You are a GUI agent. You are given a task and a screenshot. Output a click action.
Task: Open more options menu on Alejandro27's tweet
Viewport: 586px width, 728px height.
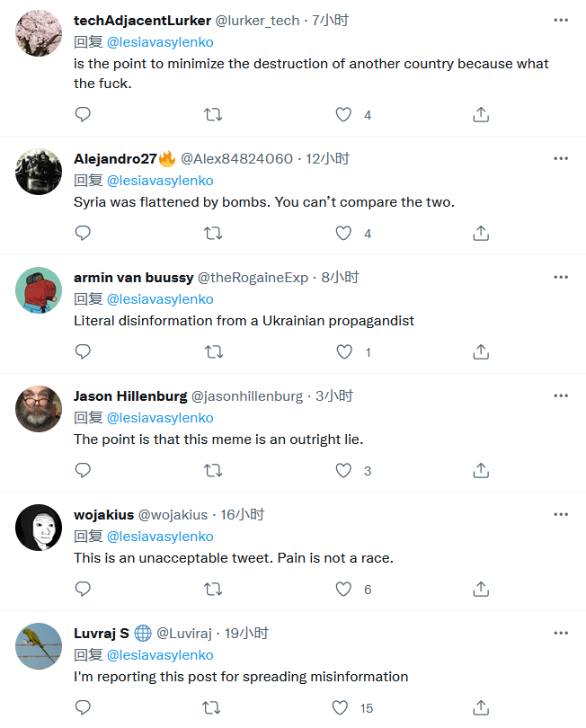561,159
